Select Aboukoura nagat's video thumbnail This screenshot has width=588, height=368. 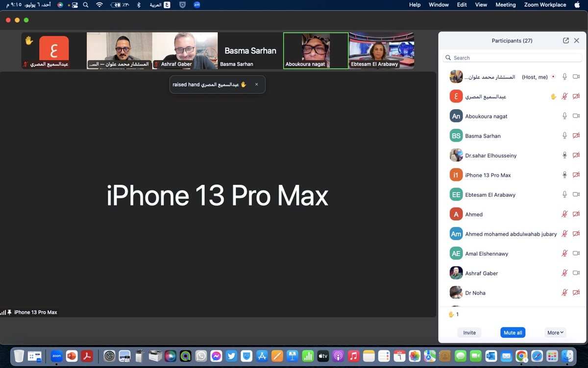coord(316,50)
